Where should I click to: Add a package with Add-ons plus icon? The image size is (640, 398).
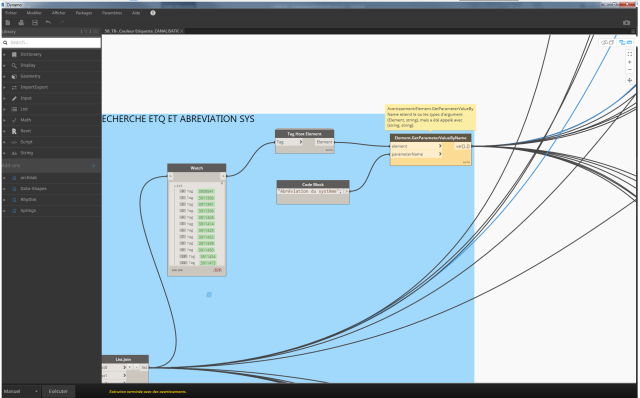pyautogui.click(x=93, y=166)
